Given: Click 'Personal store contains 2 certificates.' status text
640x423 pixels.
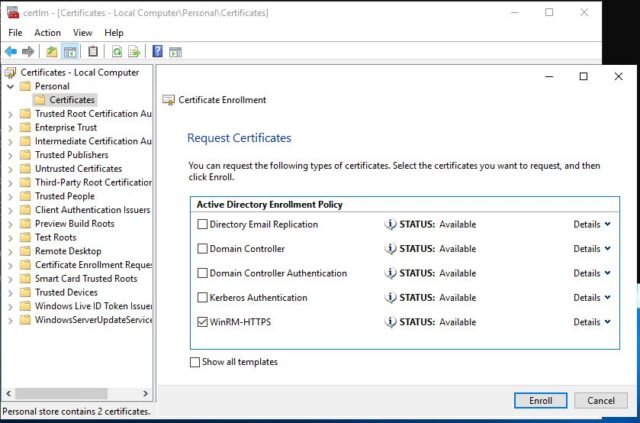Looking at the screenshot, I should (76, 412).
